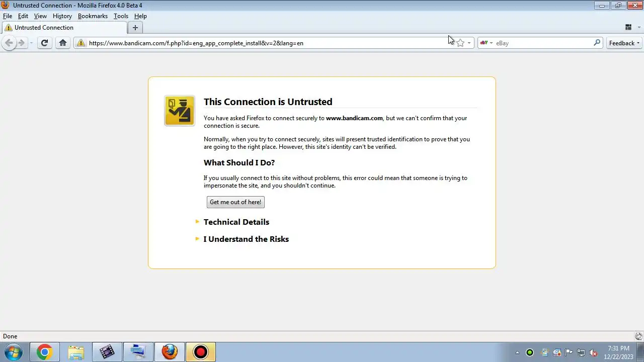Reload the current page
The image size is (644, 362).
click(44, 43)
